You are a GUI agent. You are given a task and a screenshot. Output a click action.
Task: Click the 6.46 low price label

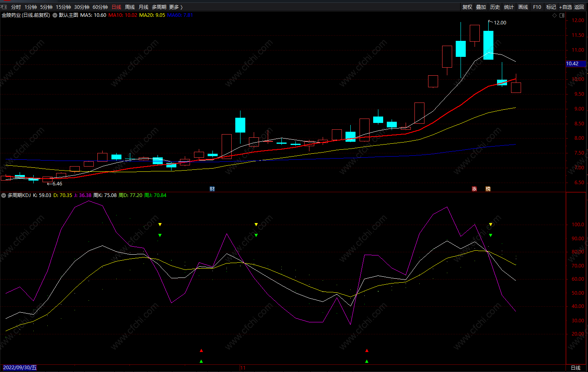coord(57,184)
